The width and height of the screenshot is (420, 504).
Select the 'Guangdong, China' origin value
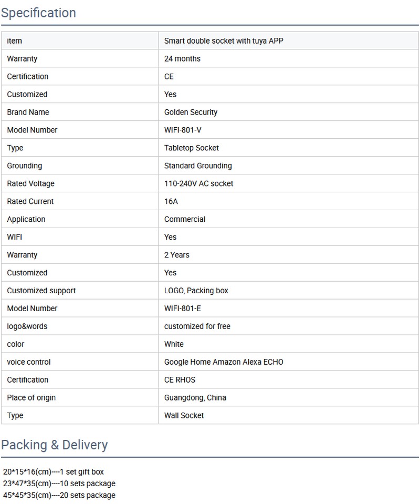[x=195, y=398]
